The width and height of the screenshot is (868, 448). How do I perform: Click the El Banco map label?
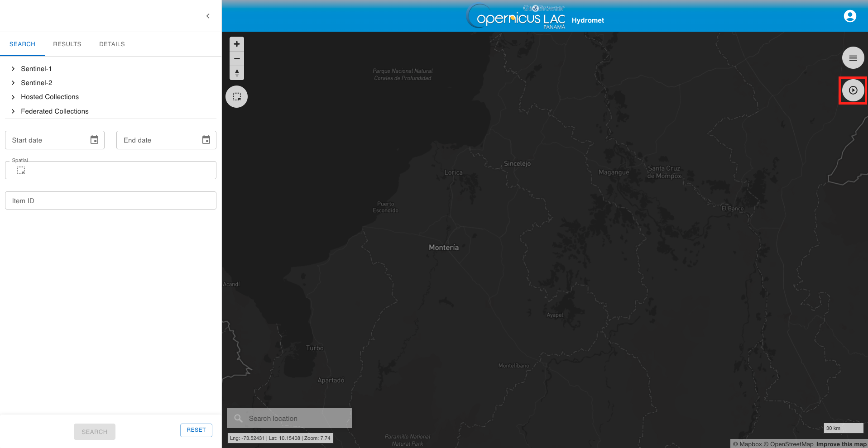point(732,209)
